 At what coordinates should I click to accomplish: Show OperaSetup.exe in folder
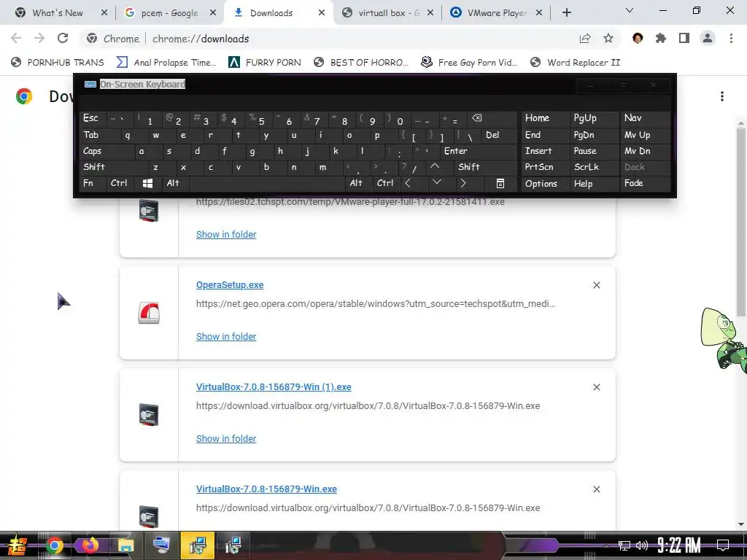click(226, 336)
